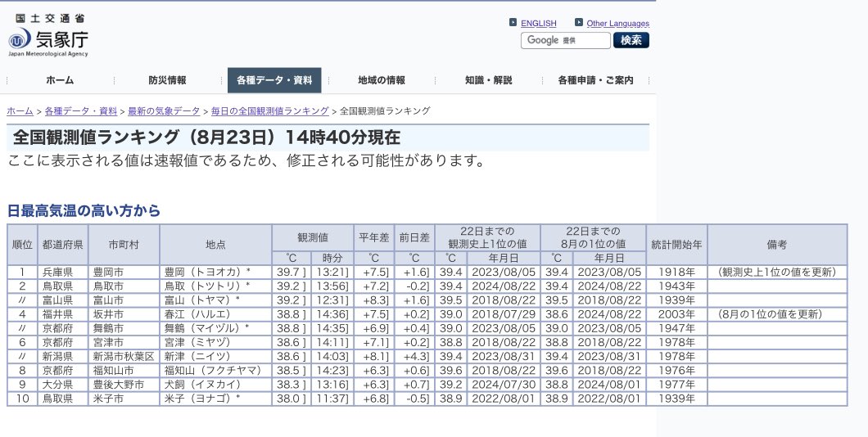Select the 福井県 prefecture cell

[62, 314]
